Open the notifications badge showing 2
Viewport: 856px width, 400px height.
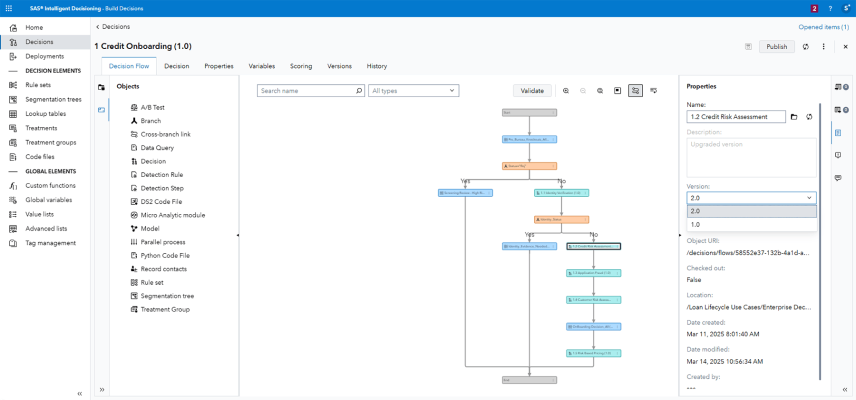tap(814, 8)
